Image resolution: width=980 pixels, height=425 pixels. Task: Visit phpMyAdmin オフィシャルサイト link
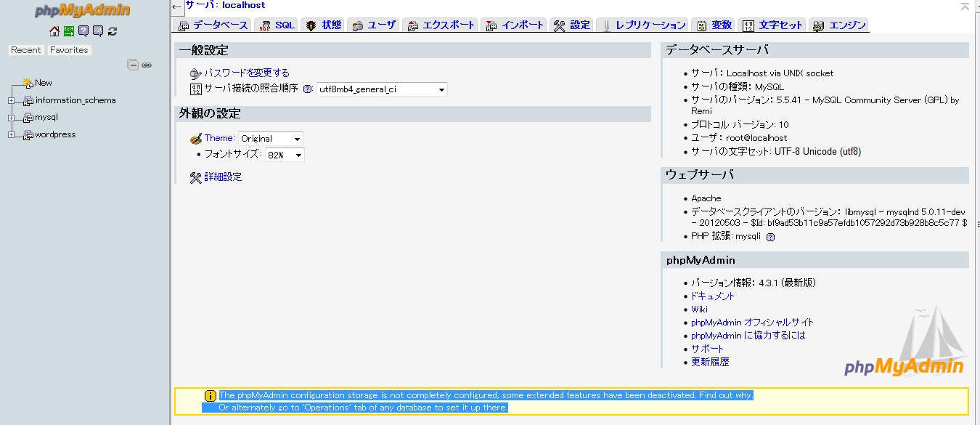753,323
